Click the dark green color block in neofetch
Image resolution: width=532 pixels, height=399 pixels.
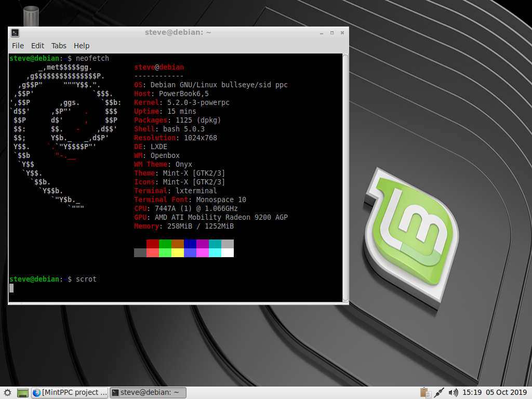click(165, 244)
